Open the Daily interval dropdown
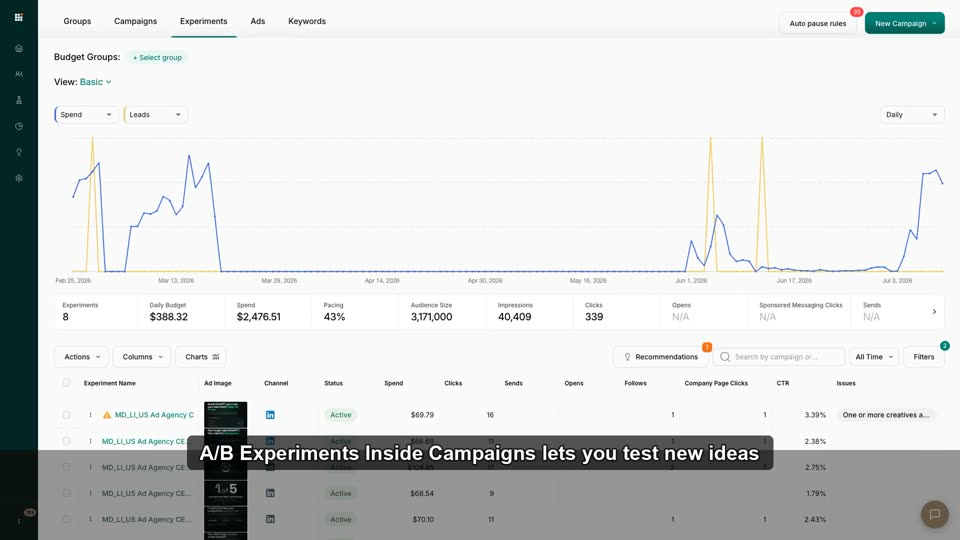This screenshot has height=540, width=960. tap(912, 114)
